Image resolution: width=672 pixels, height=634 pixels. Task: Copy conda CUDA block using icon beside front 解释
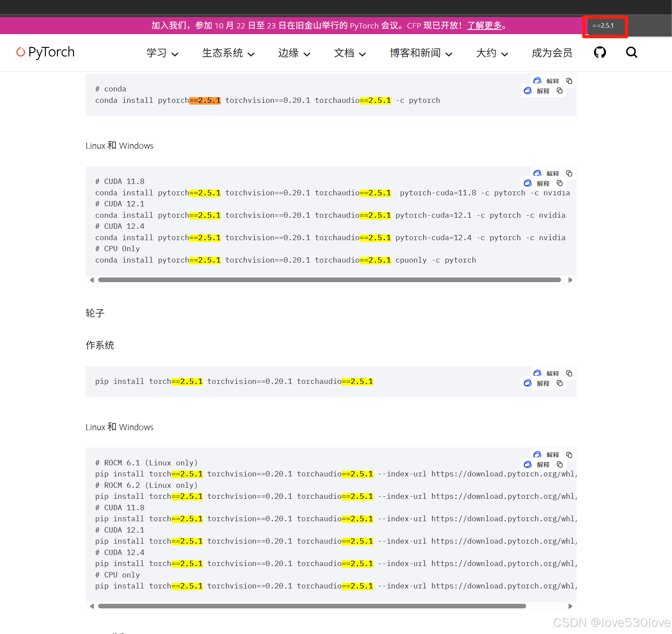[x=560, y=184]
